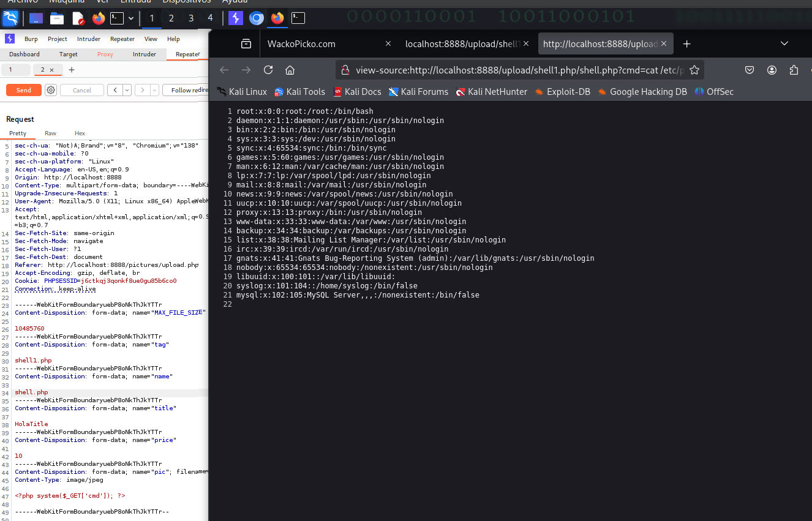Open the Kali dragon applications menu

click(10, 18)
